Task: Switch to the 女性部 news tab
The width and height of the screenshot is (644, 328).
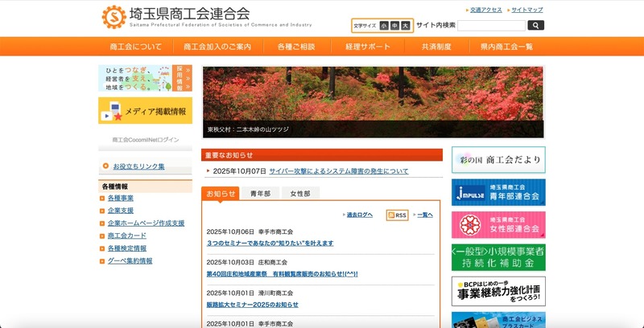Action: (x=300, y=193)
